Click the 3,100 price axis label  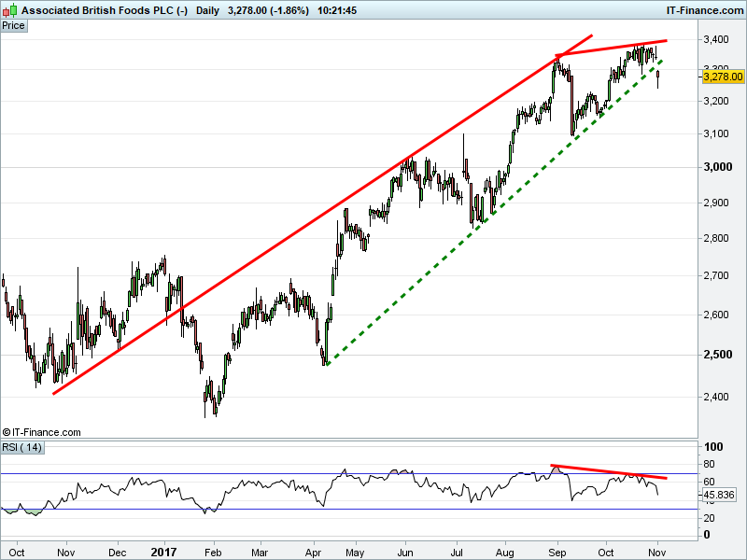tap(716, 133)
